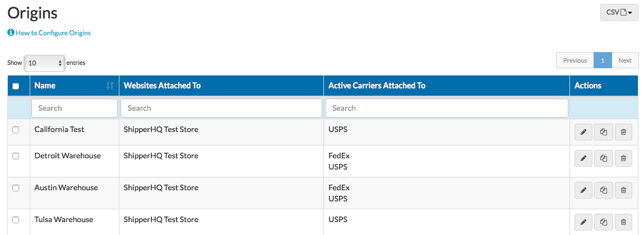Edit the Detroit Warehouse origin
Viewport: 644px width, 235px height.
(583, 158)
